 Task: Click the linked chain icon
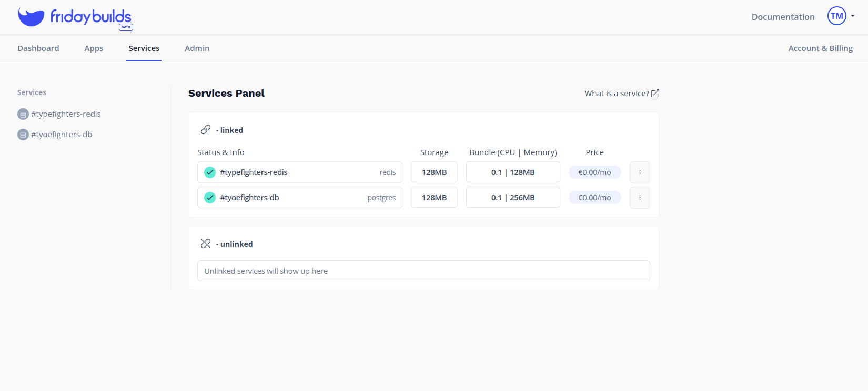coord(206,130)
